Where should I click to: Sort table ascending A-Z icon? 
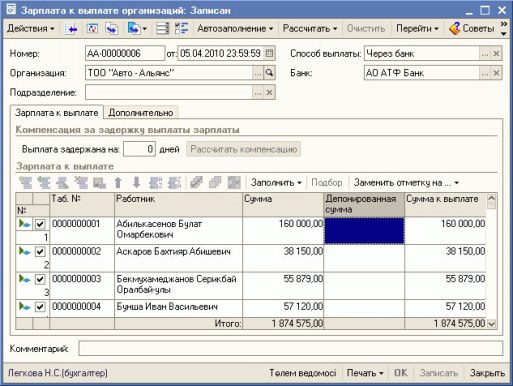[x=155, y=183]
